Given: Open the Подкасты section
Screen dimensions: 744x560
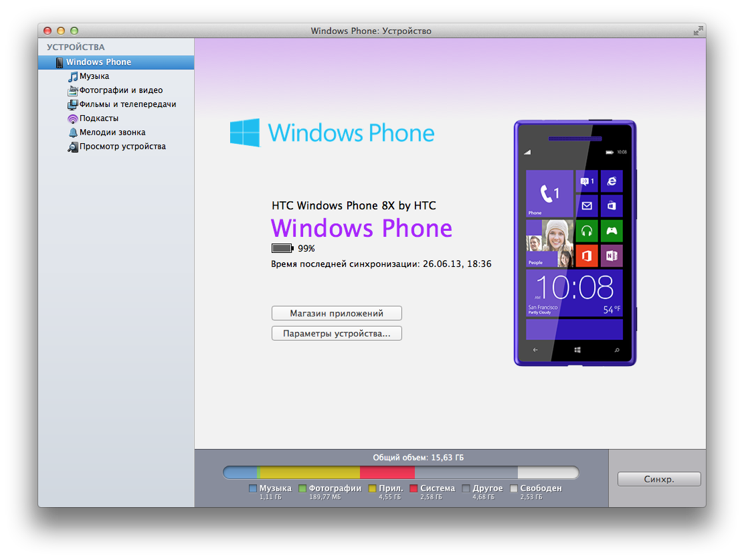Looking at the screenshot, I should coord(99,118).
